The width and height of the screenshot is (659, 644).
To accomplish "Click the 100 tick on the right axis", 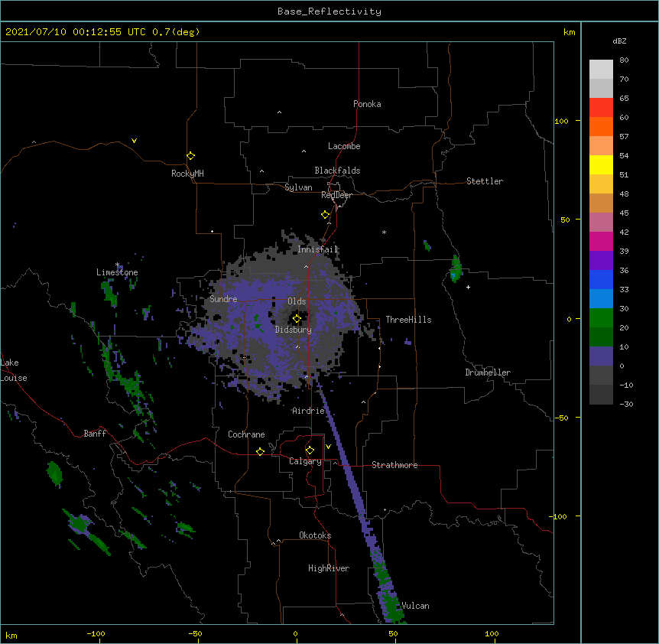I will [x=561, y=121].
